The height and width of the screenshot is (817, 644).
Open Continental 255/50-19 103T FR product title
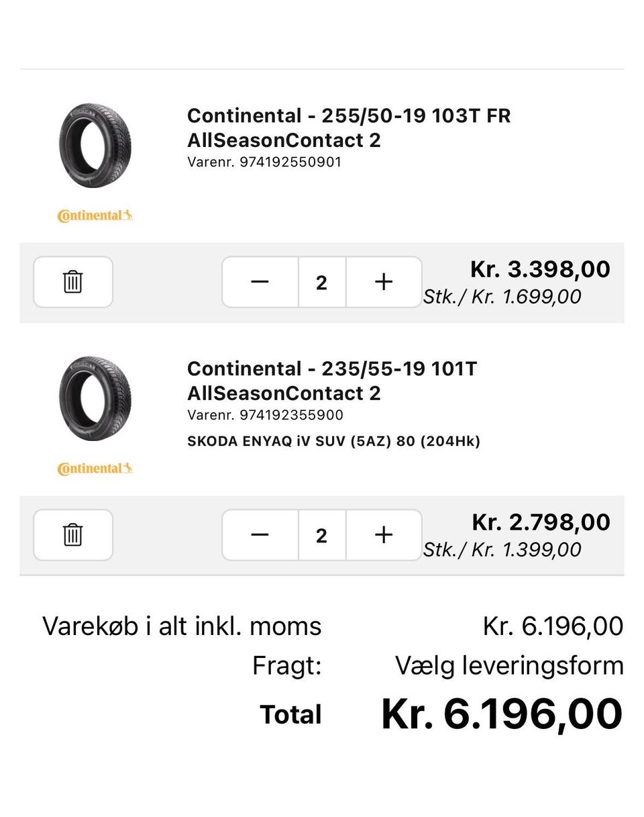[348, 128]
